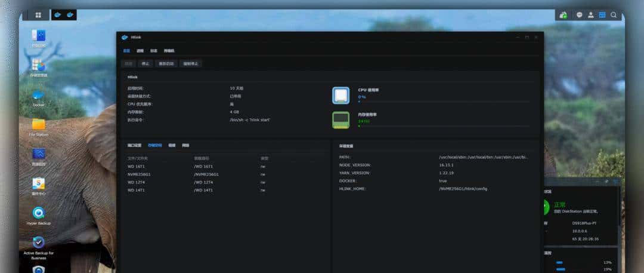Open the 终端机 tab

click(169, 51)
